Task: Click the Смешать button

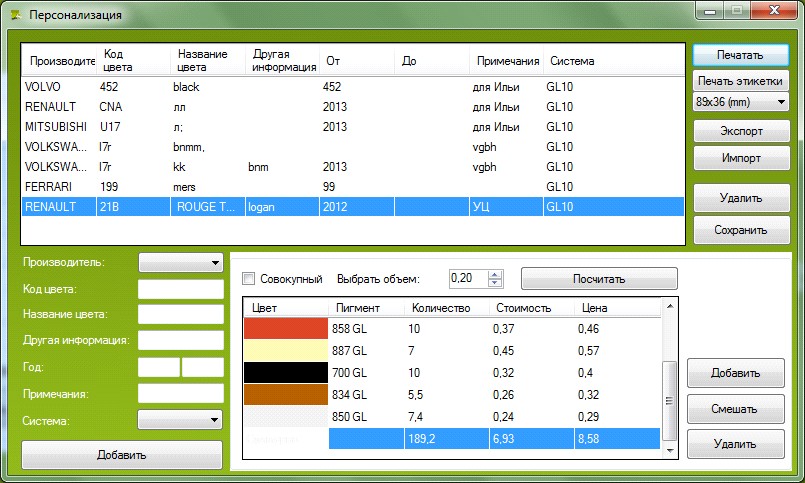Action: (735, 409)
